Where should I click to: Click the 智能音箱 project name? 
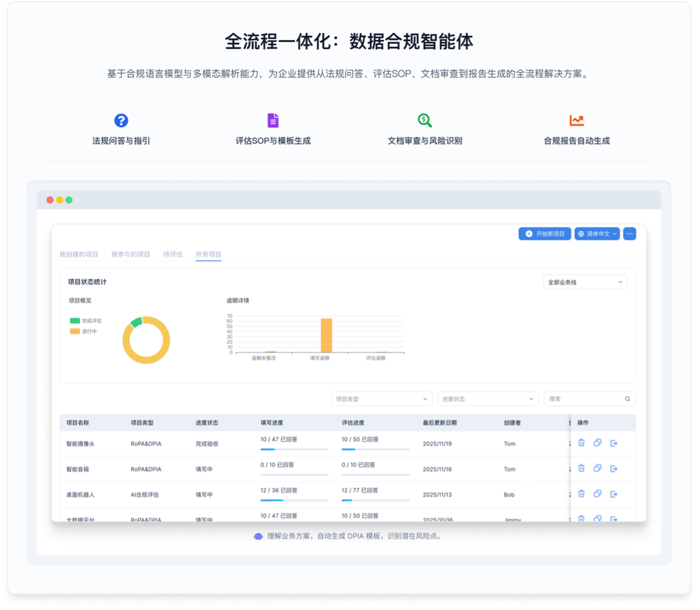click(x=77, y=469)
